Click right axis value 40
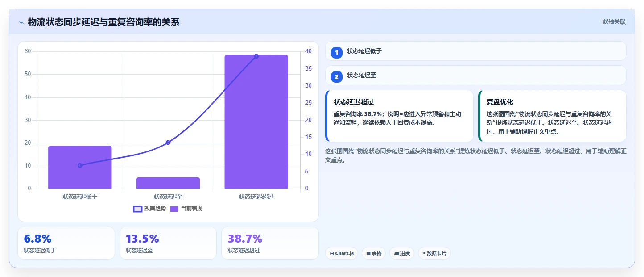 tap(308, 51)
